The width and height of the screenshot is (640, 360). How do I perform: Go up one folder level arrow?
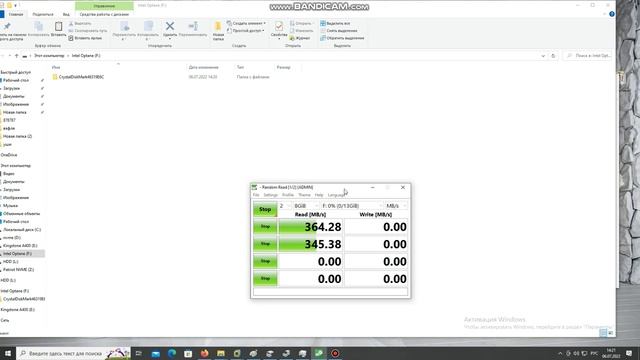point(17,56)
